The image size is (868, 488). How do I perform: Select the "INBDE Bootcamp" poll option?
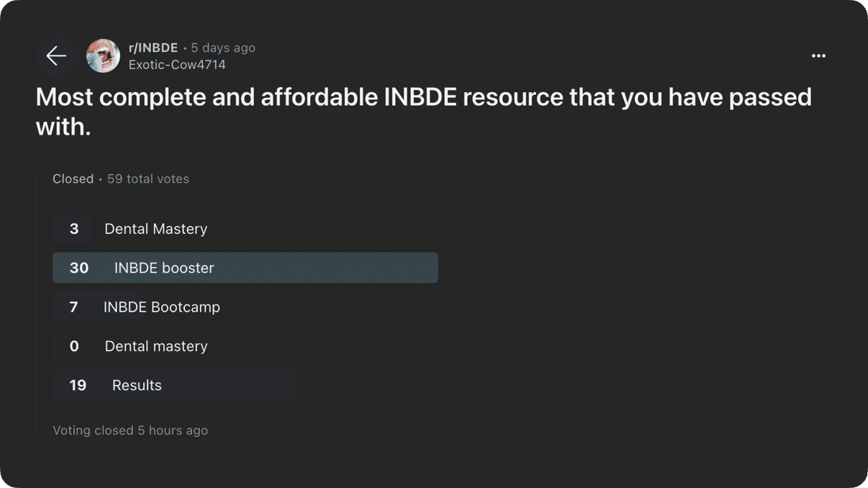(x=162, y=307)
